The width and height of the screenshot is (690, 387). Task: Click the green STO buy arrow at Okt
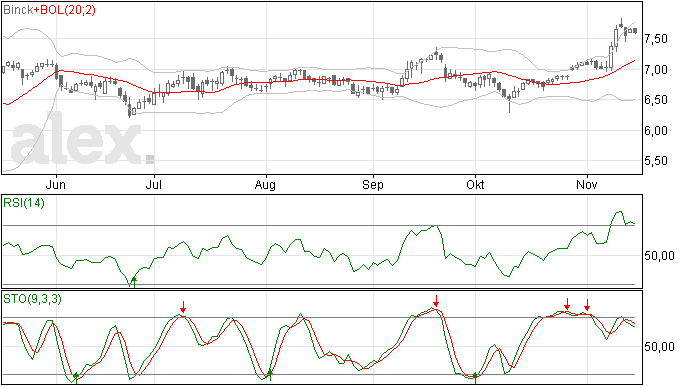[475, 378]
